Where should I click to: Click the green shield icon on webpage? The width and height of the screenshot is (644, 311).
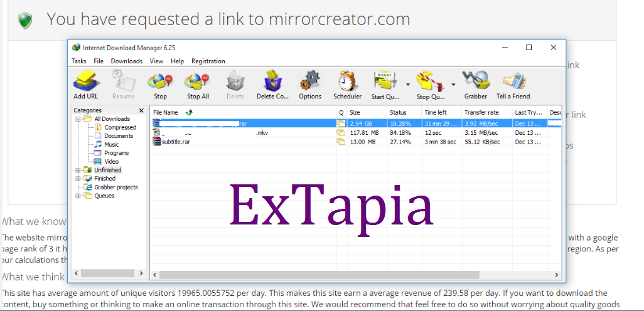click(x=25, y=21)
